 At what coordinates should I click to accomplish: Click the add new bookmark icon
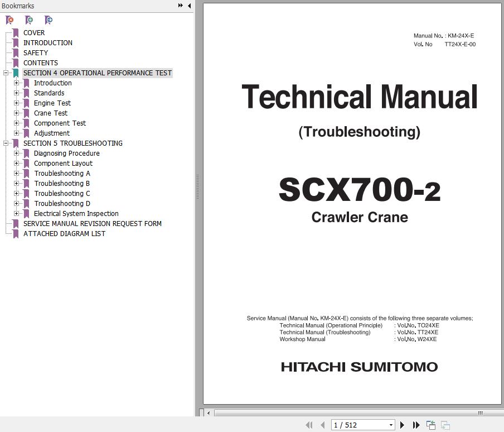click(x=29, y=20)
